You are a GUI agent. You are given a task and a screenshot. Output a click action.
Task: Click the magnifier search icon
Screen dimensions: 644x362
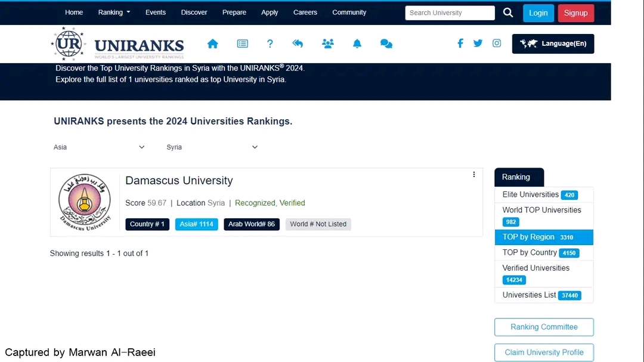tap(508, 13)
